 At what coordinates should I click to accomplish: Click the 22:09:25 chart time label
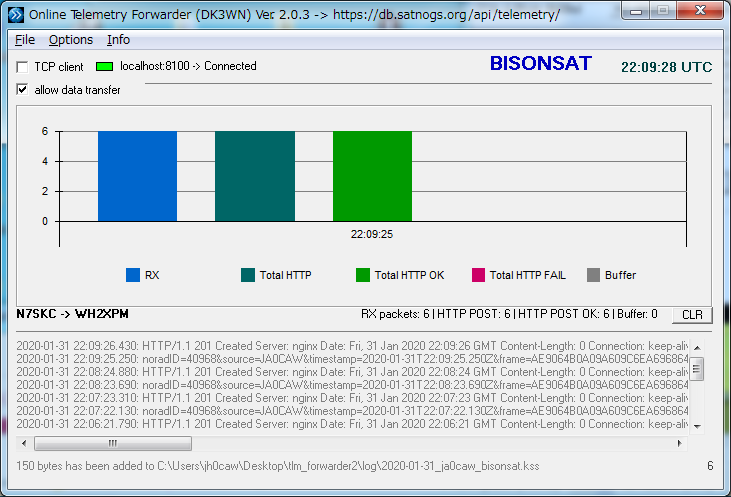tap(372, 234)
